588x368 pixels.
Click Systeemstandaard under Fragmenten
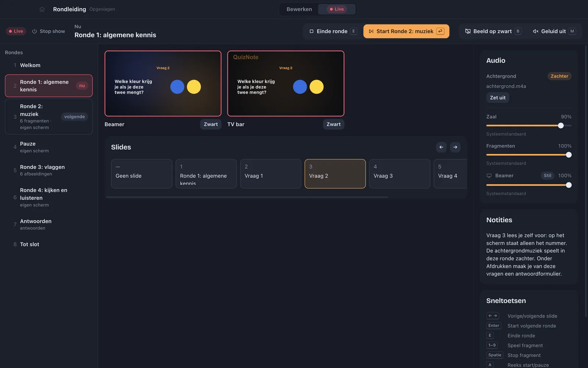[506, 163]
